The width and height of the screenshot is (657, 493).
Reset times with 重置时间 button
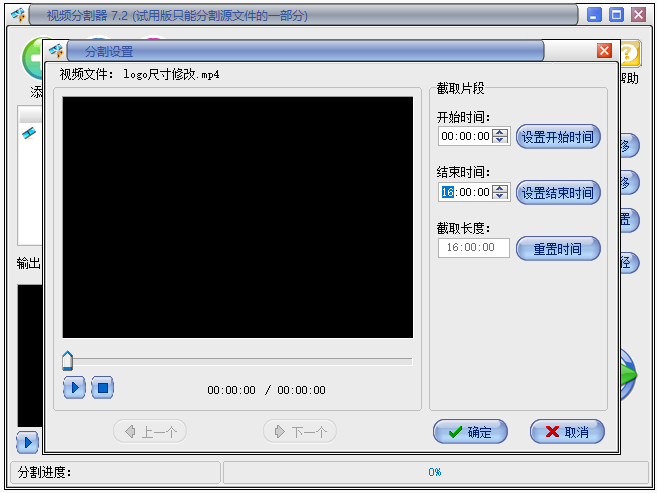click(558, 249)
